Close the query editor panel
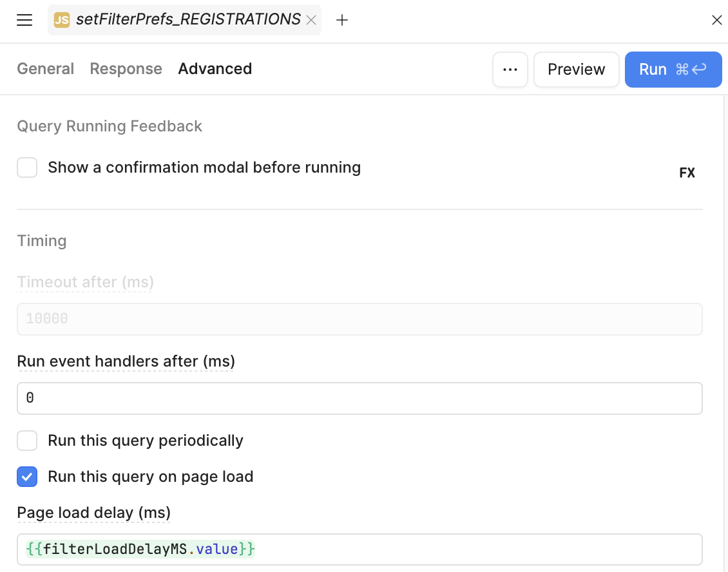 (x=716, y=20)
